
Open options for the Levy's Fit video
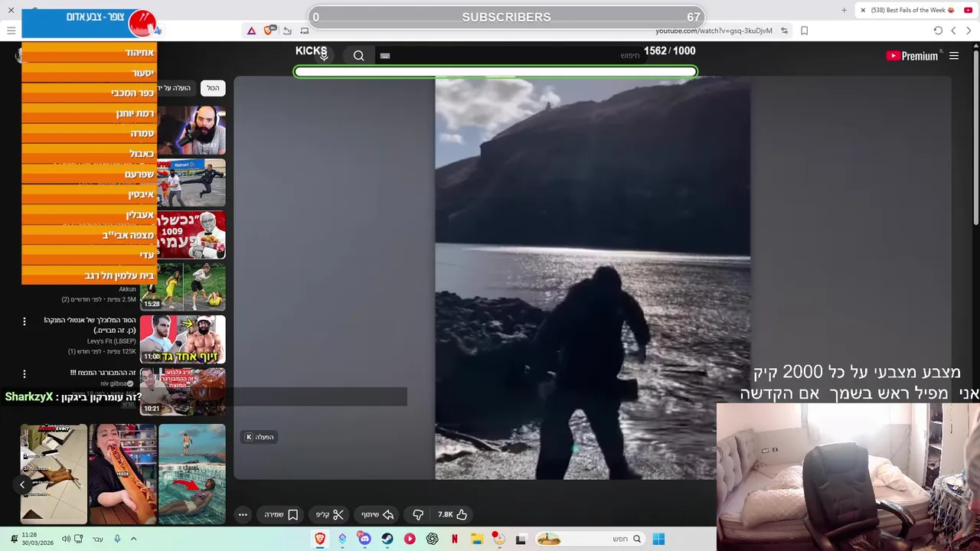(x=24, y=321)
